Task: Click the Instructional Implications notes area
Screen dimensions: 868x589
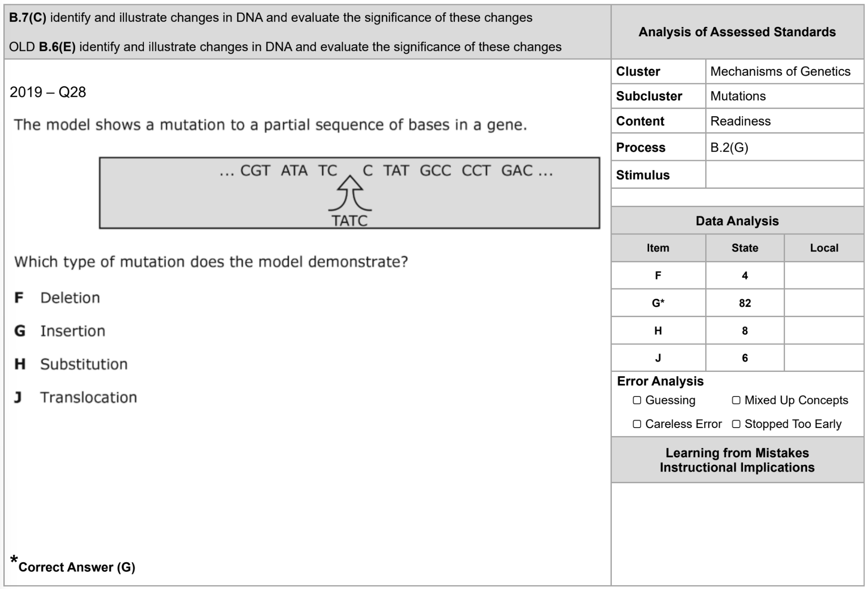Action: 737,534
